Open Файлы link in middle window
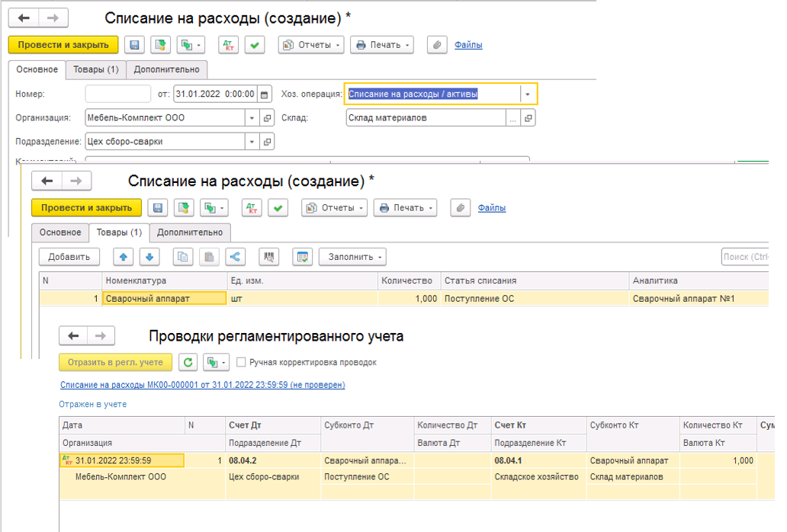The image size is (787, 532). click(491, 207)
